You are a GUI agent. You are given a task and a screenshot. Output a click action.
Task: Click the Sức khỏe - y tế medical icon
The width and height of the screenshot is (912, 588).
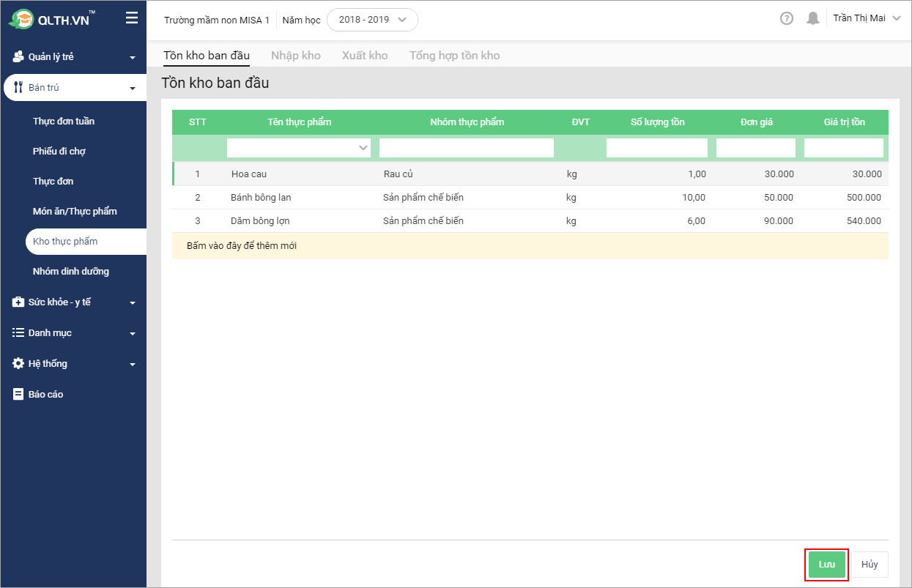(x=18, y=302)
